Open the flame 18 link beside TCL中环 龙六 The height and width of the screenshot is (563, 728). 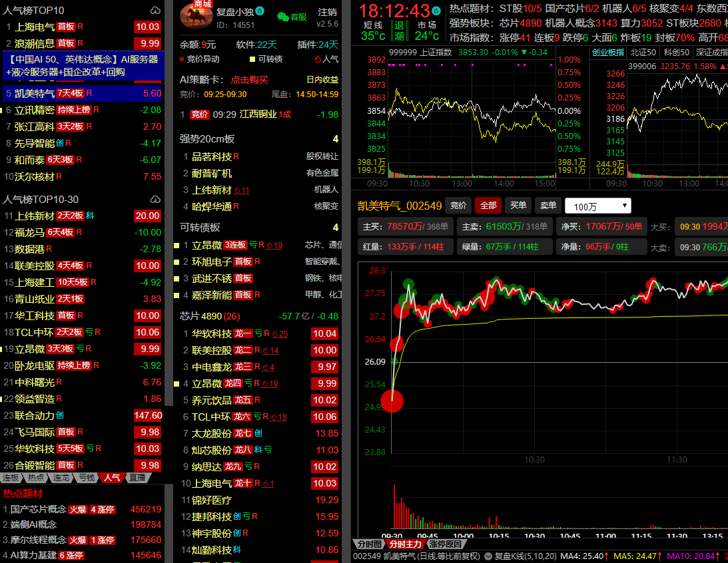tap(278, 417)
